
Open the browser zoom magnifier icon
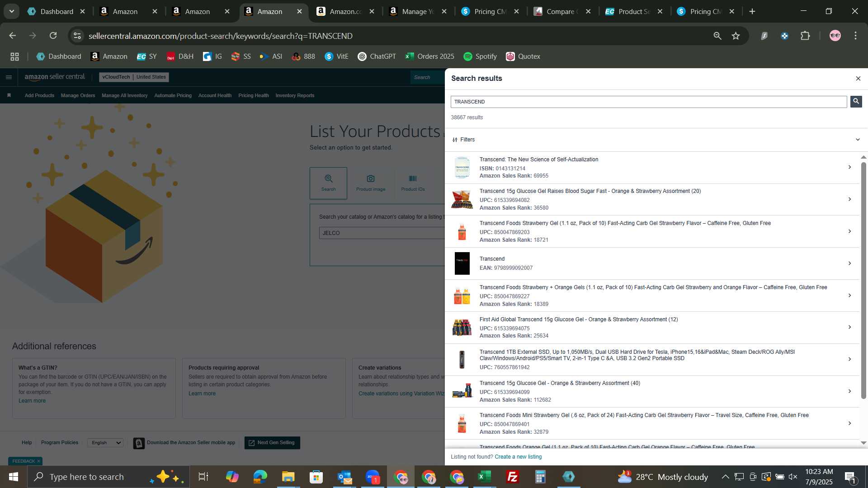(717, 36)
